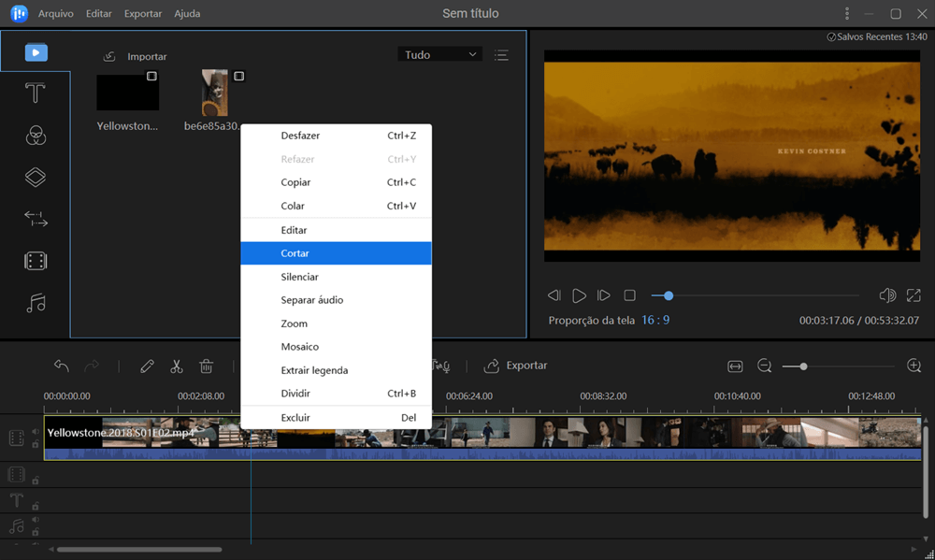935x560 pixels.
Task: Choose Mosaico in the context menu
Action: (x=336, y=347)
